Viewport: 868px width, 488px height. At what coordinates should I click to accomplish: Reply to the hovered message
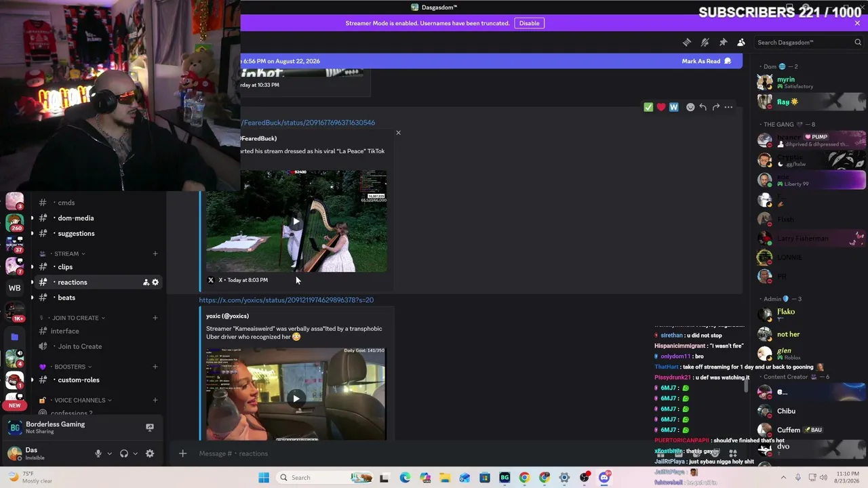pos(703,107)
